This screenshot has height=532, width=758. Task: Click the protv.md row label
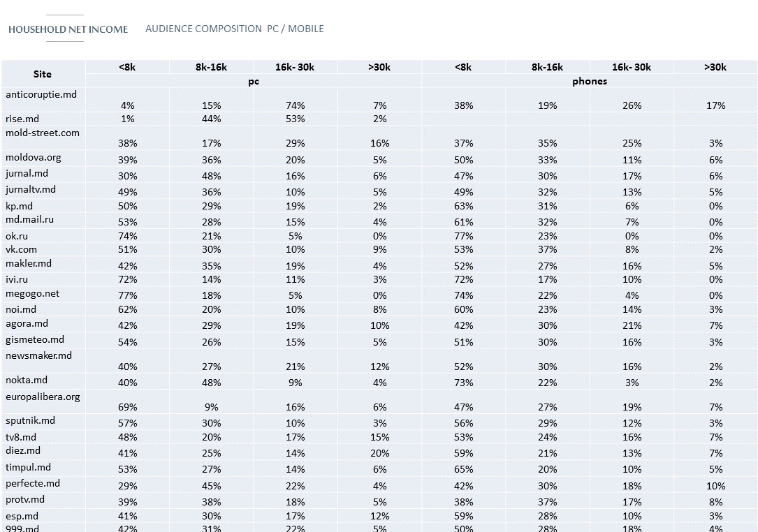pos(25,500)
